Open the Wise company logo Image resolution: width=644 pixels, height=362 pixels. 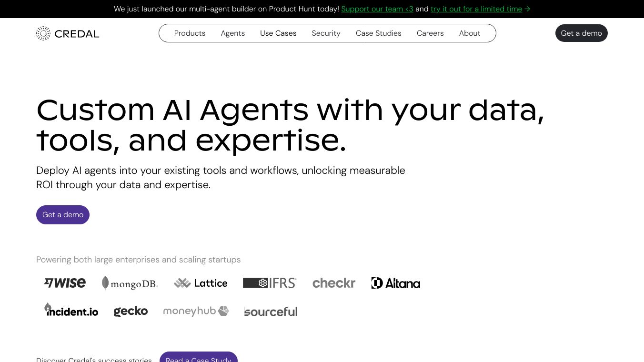65,283
